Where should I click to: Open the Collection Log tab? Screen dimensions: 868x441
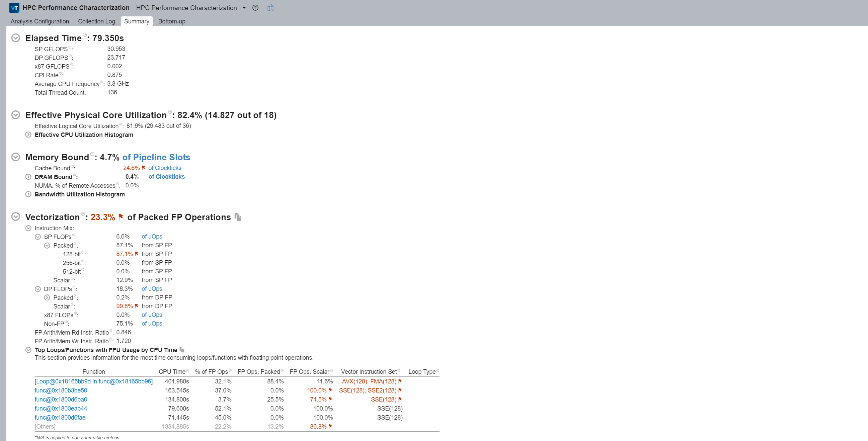pyautogui.click(x=96, y=21)
